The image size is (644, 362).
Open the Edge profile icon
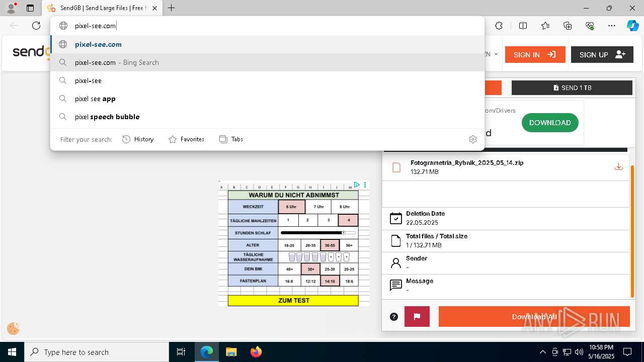click(x=11, y=8)
